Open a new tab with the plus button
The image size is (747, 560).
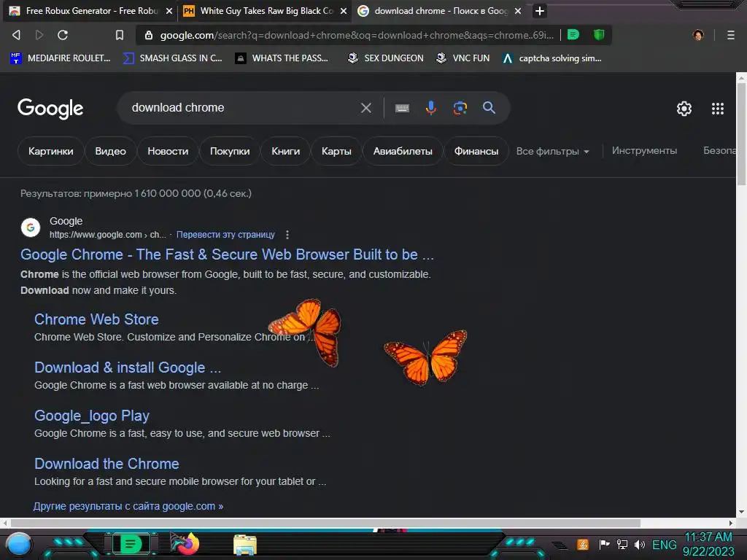pyautogui.click(x=539, y=11)
